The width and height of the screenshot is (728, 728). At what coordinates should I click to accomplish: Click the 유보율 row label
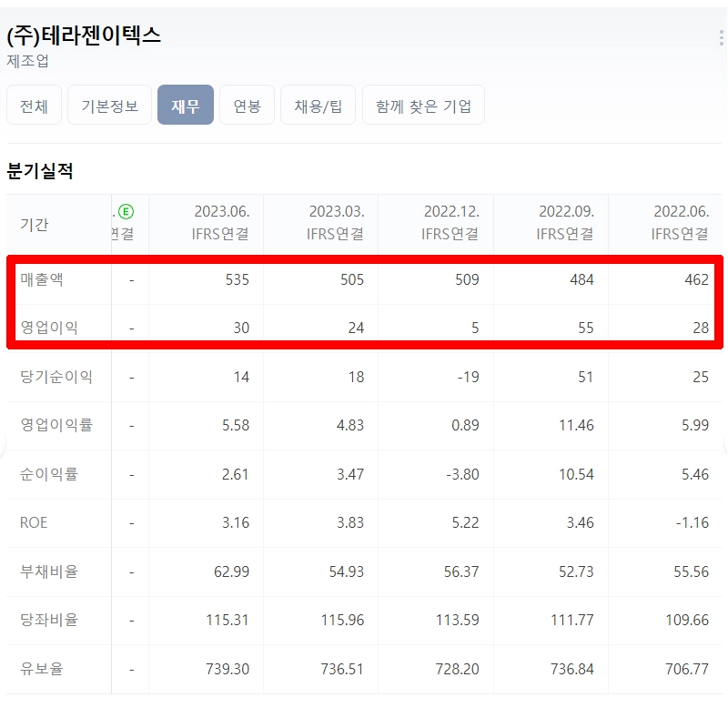tap(41, 669)
